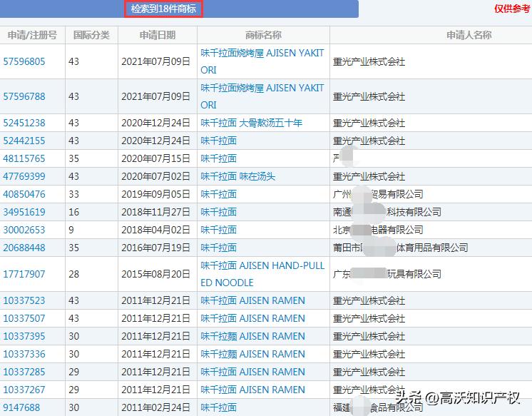Click trademark name in row 57596788
The height and width of the screenshot is (416, 532).
tap(262, 96)
